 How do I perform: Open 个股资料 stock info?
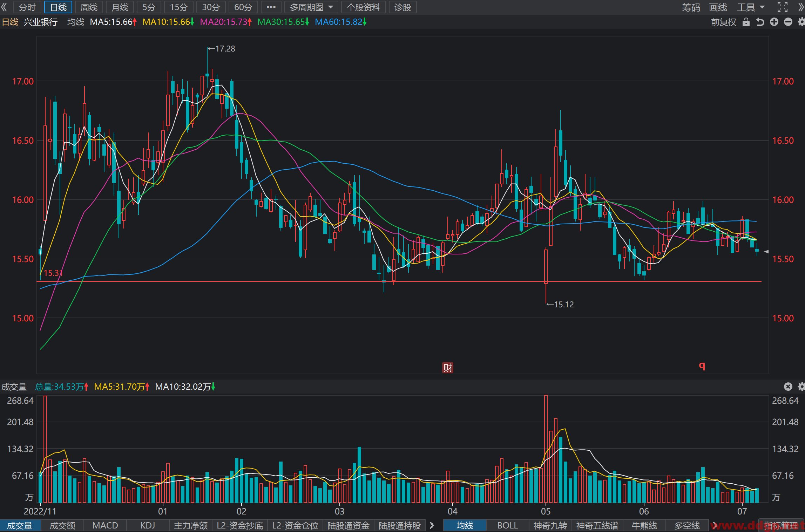click(364, 7)
